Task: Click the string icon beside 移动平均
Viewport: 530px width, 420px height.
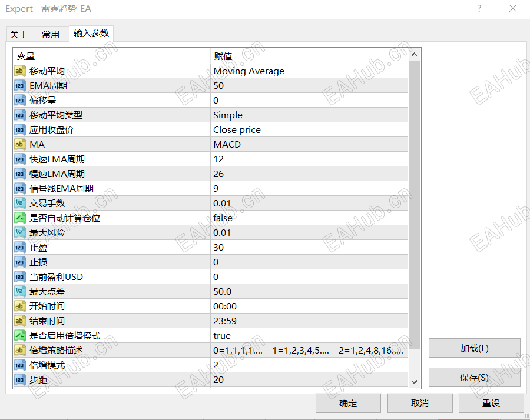Action: [x=20, y=71]
